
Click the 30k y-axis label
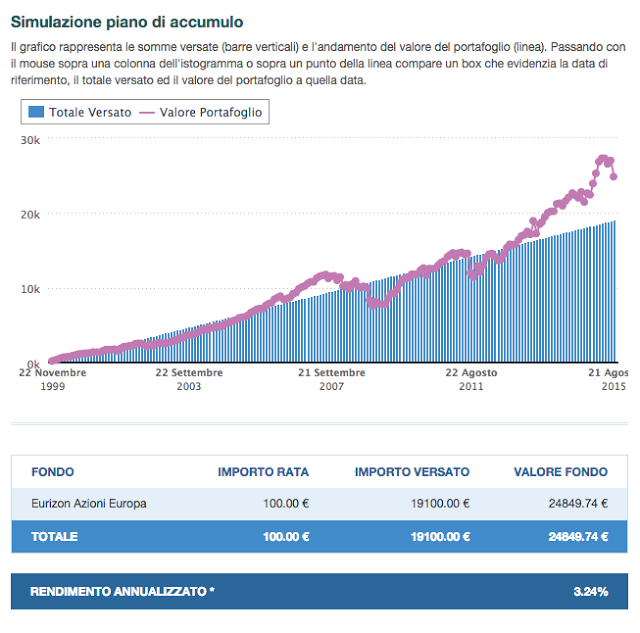click(x=29, y=140)
